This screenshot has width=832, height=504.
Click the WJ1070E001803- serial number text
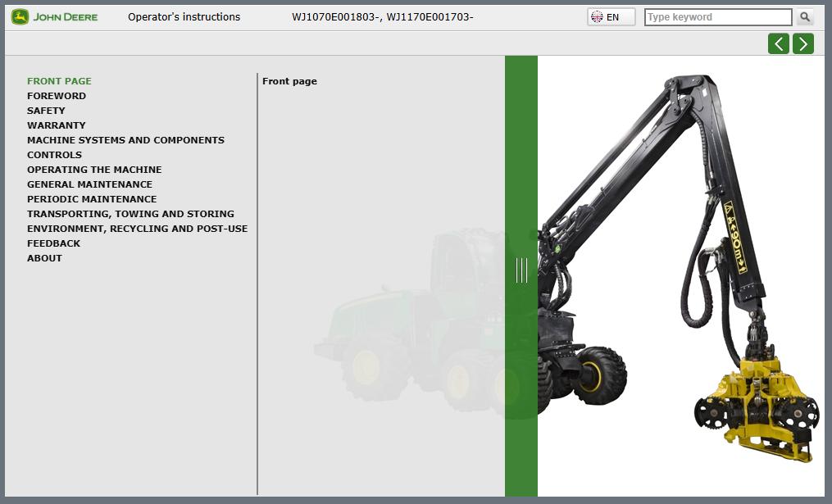point(335,17)
